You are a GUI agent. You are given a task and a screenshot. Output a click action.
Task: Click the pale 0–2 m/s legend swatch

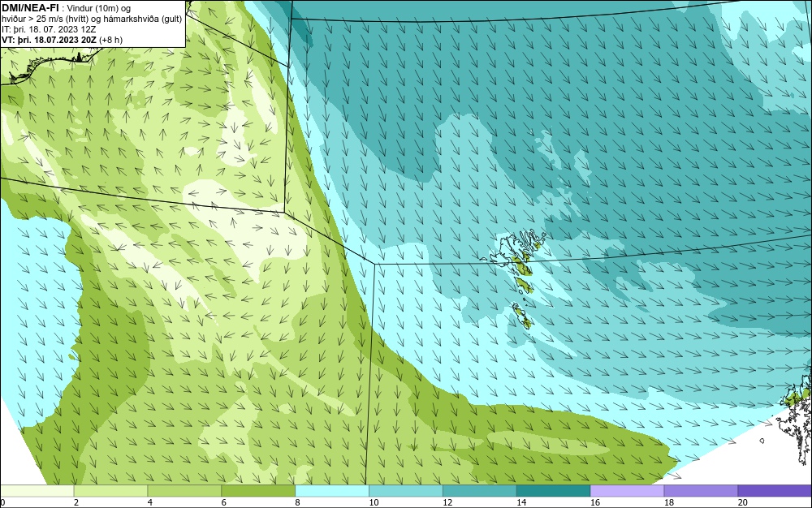pyautogui.click(x=37, y=490)
